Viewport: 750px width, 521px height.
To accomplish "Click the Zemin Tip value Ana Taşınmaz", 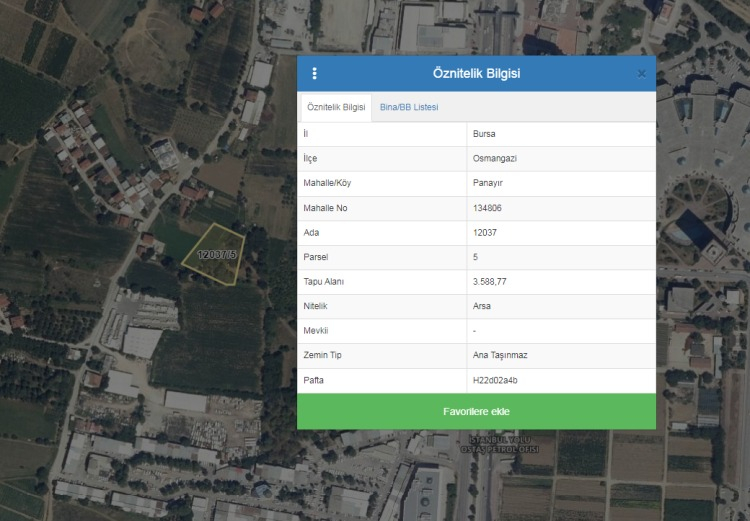I will coord(501,356).
